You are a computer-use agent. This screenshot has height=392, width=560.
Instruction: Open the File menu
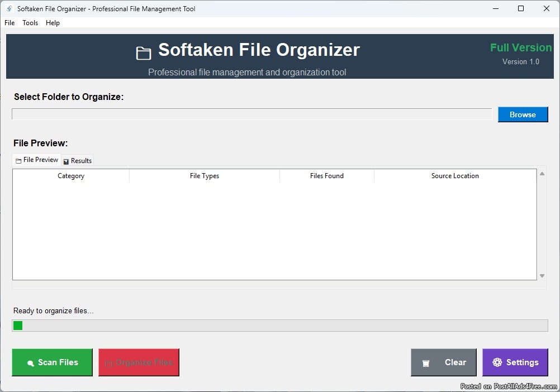tap(10, 23)
